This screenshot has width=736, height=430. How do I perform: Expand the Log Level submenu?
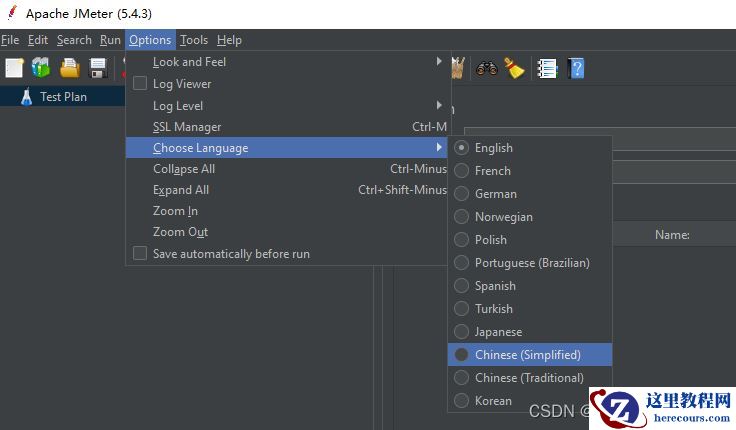coord(287,106)
